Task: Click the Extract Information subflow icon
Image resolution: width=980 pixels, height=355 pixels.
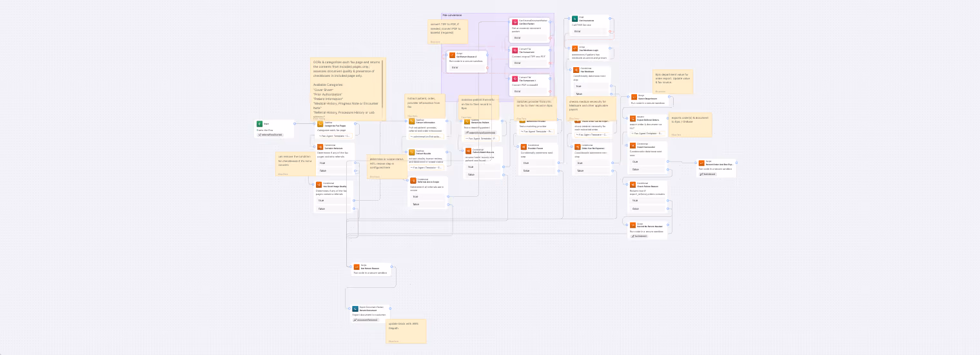Action: point(412,121)
